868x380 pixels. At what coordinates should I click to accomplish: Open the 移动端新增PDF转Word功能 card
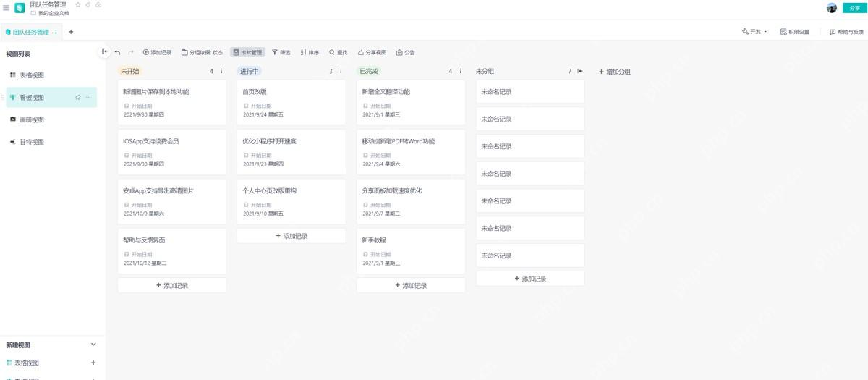[411, 151]
